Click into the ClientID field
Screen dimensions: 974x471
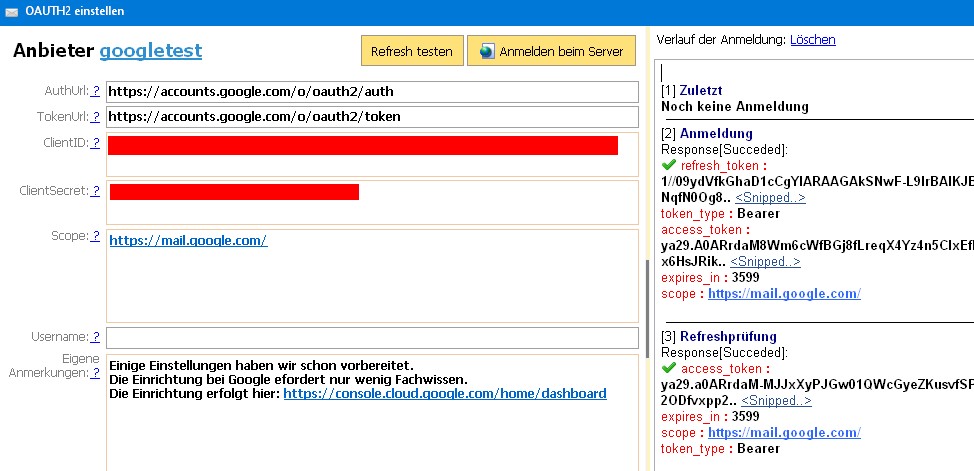pos(372,154)
